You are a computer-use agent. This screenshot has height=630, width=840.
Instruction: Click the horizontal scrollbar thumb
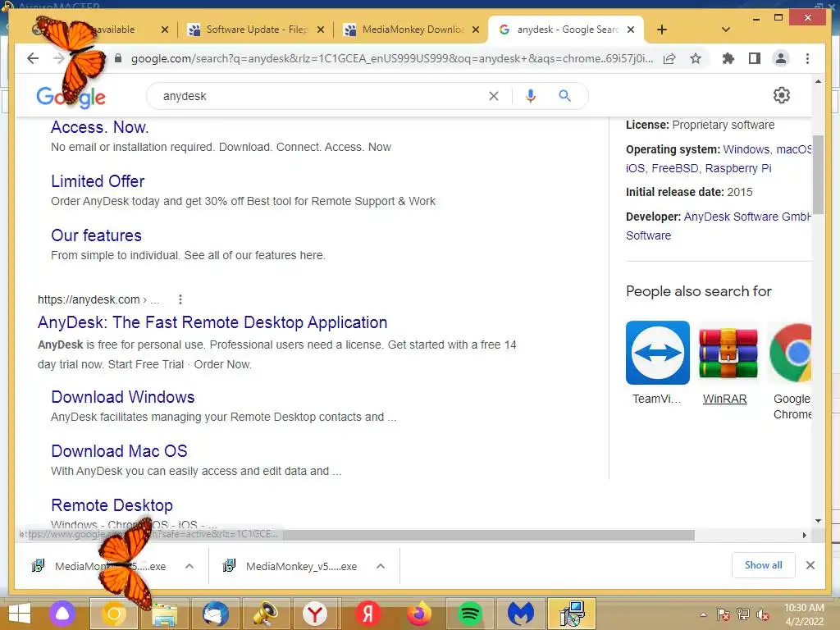[x=490, y=535]
